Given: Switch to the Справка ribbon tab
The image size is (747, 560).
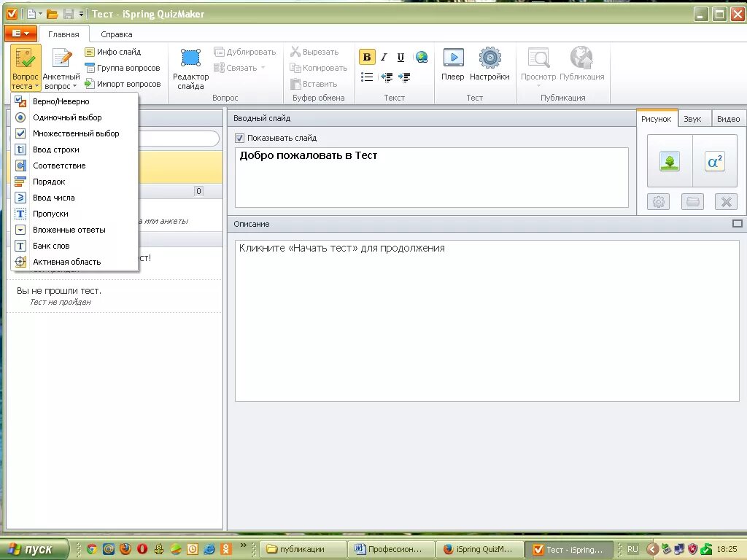Looking at the screenshot, I should [116, 34].
